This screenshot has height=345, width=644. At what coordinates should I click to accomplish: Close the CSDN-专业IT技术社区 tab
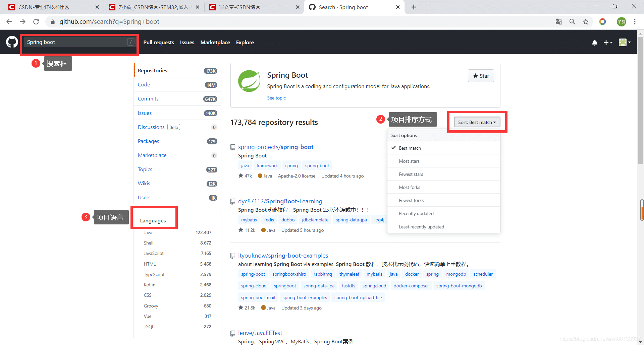click(x=97, y=7)
